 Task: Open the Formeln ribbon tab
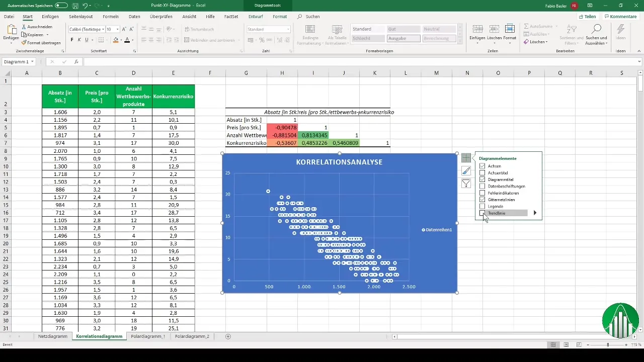click(111, 17)
